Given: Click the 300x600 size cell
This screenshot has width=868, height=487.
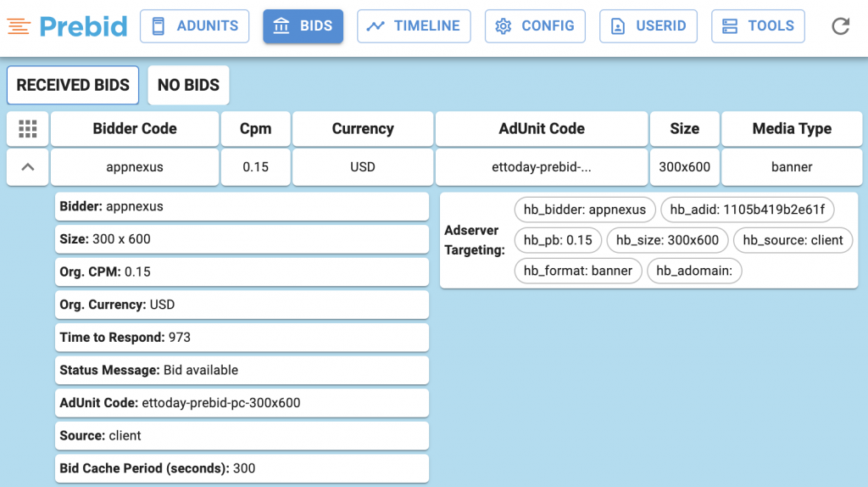Looking at the screenshot, I should pos(684,167).
